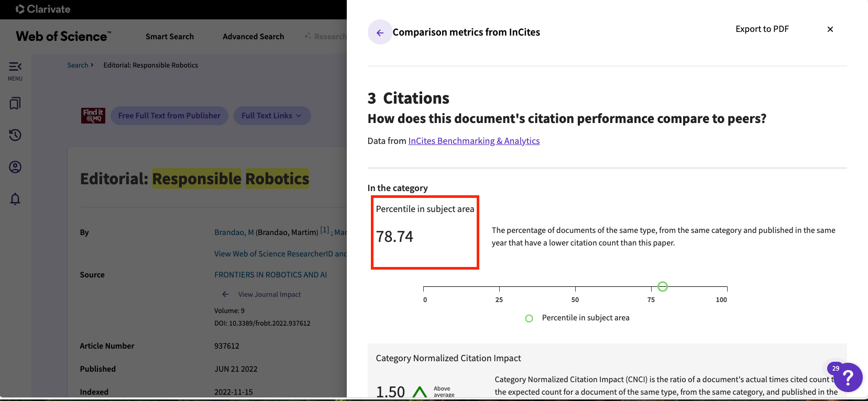Export the metrics to PDF
Image resolution: width=868 pixels, height=401 pixels.
[x=762, y=29]
